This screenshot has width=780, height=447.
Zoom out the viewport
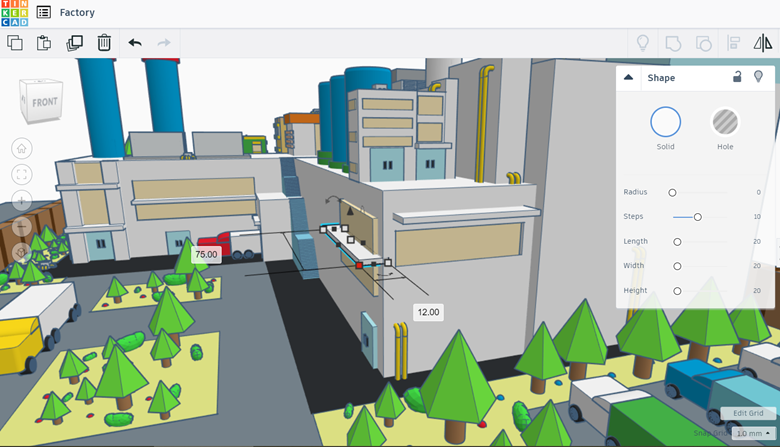(21, 226)
